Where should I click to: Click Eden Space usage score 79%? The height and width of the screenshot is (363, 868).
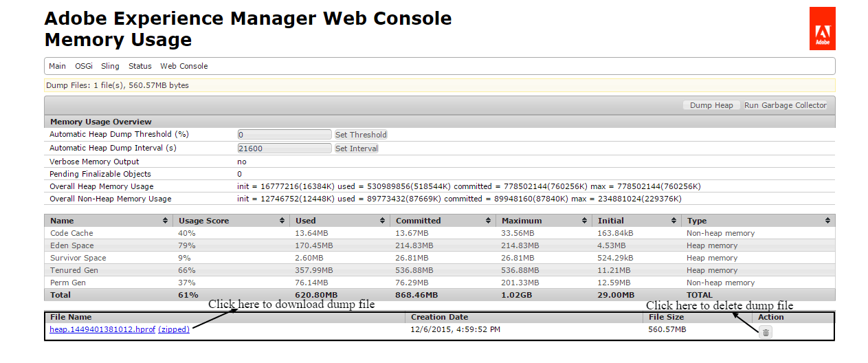187,245
